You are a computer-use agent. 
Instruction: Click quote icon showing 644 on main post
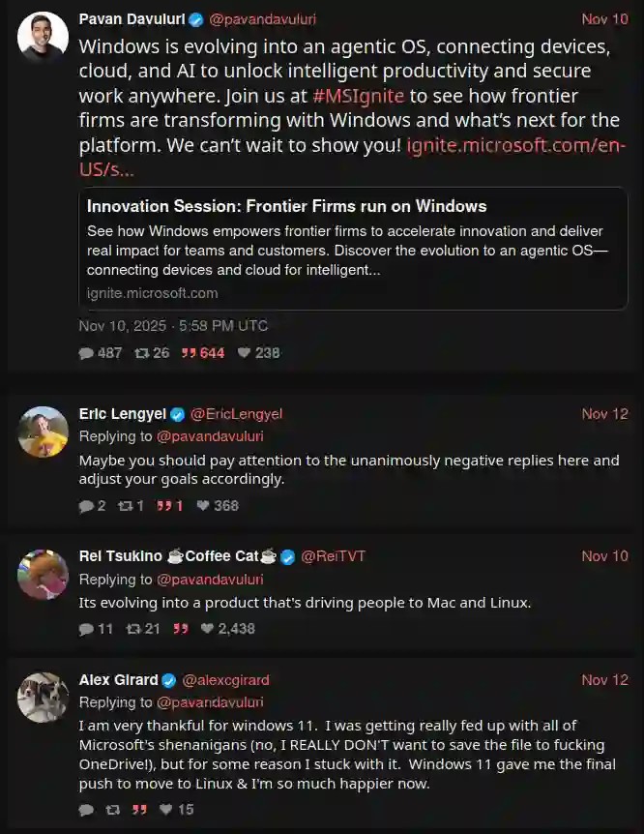pyautogui.click(x=189, y=353)
